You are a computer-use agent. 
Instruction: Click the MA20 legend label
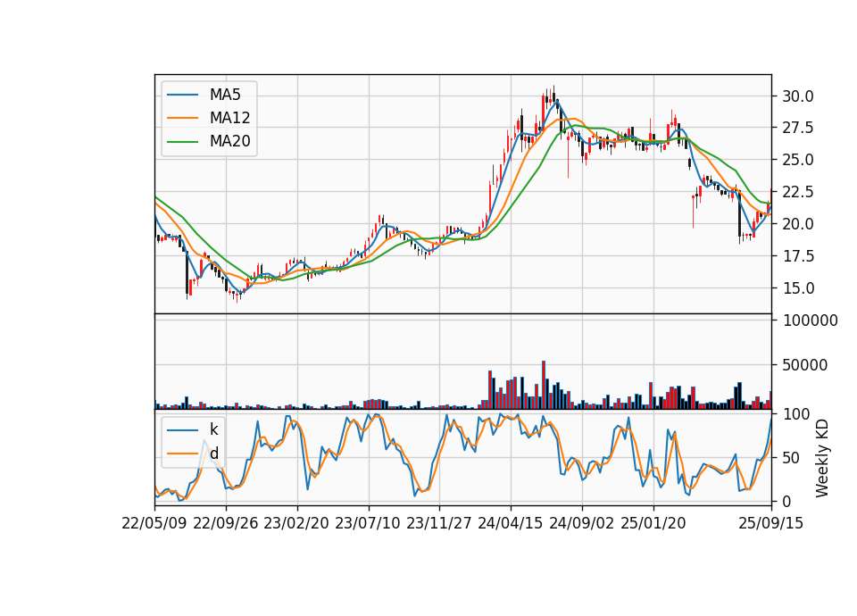tap(229, 141)
